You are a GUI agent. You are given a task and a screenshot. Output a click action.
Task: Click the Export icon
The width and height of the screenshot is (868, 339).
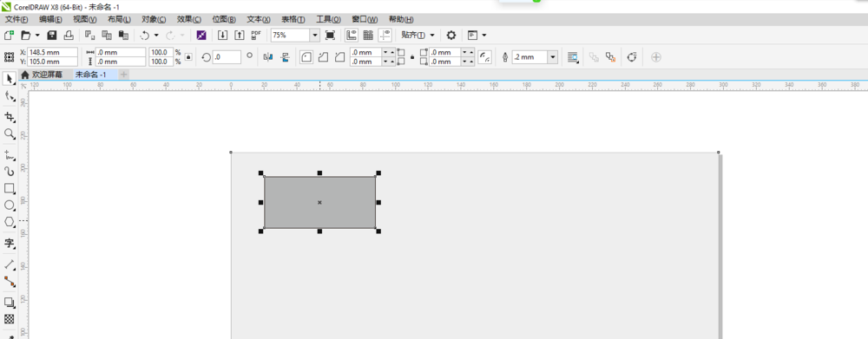[x=240, y=35]
